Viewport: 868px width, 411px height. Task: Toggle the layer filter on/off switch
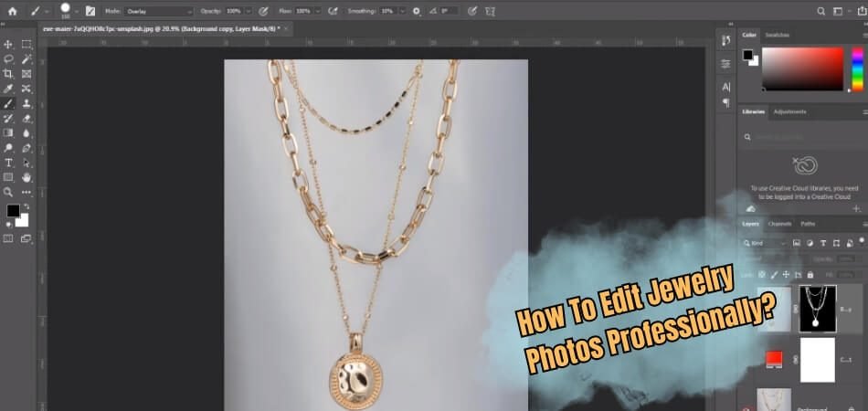[x=862, y=241]
